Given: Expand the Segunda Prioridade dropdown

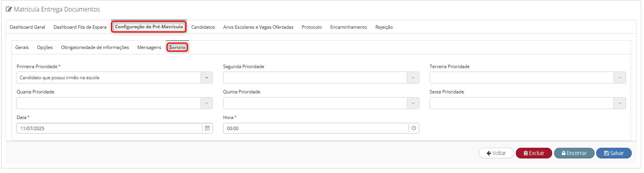Looking at the screenshot, I should click(x=321, y=78).
